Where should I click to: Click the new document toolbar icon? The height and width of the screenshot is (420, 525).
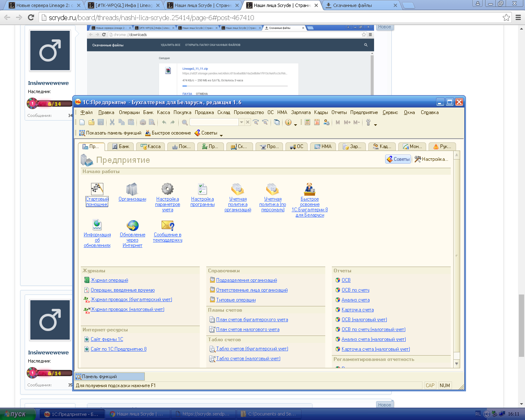tap(82, 122)
